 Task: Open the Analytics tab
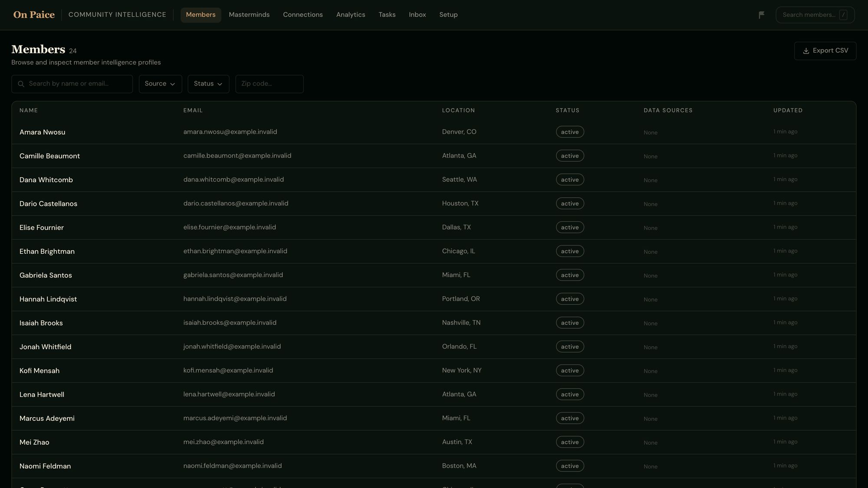pos(351,15)
